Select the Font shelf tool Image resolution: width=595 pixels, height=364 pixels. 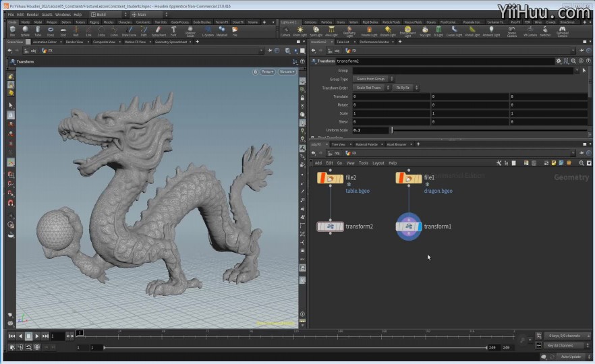173,31
